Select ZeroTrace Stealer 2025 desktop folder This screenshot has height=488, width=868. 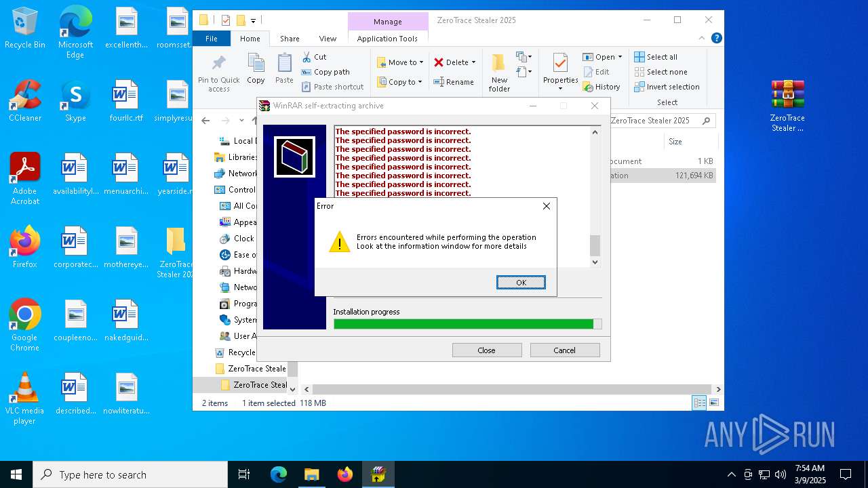pyautogui.click(x=176, y=252)
